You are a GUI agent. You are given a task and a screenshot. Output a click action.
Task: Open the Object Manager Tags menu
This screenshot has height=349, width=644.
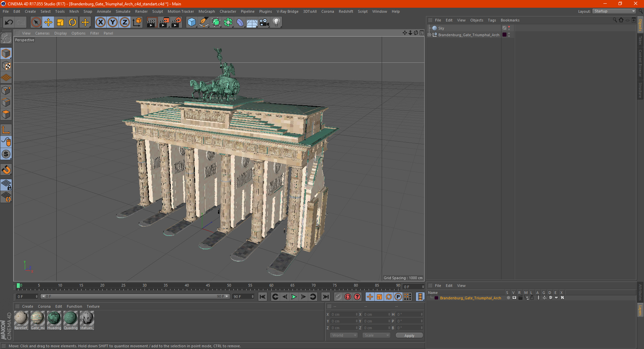pos(492,20)
